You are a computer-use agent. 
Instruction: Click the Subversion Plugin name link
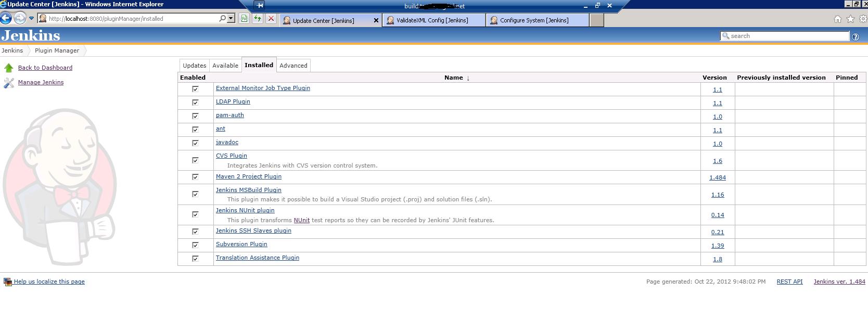tap(241, 244)
